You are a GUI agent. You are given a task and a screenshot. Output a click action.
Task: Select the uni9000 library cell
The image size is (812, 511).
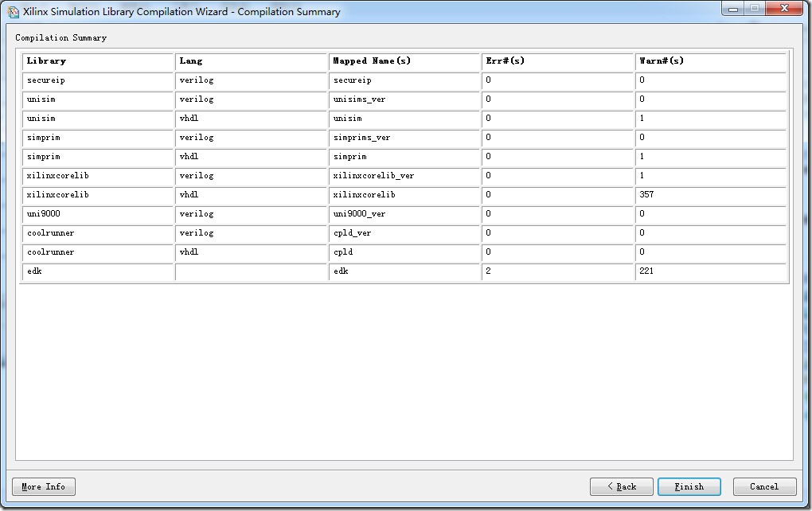(x=98, y=214)
